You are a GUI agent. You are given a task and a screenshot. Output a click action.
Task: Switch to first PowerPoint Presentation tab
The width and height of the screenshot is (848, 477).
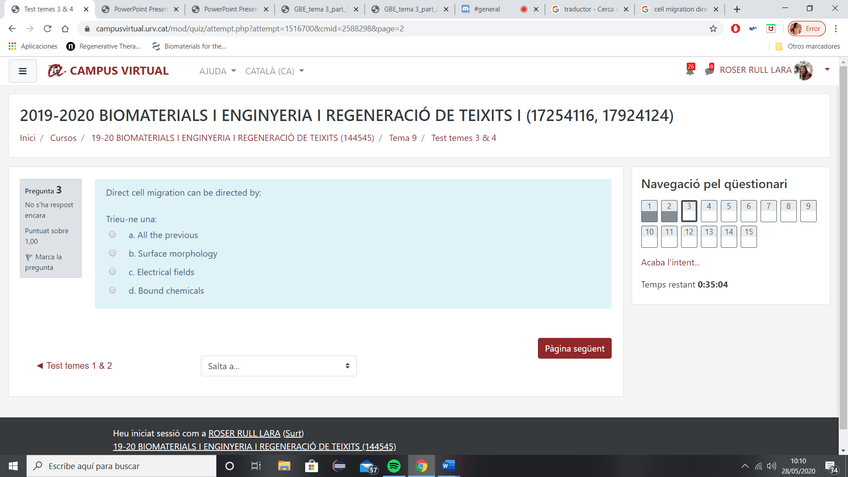[140, 9]
